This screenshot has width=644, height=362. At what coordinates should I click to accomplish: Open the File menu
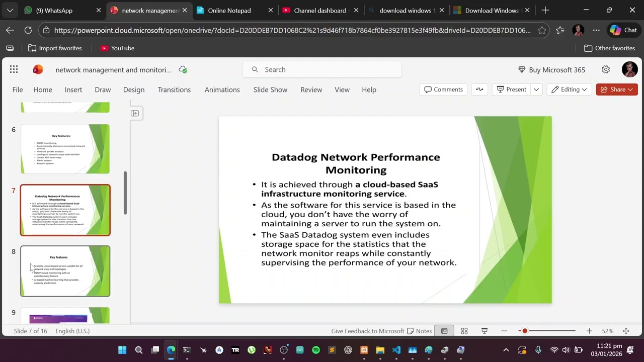(18, 89)
